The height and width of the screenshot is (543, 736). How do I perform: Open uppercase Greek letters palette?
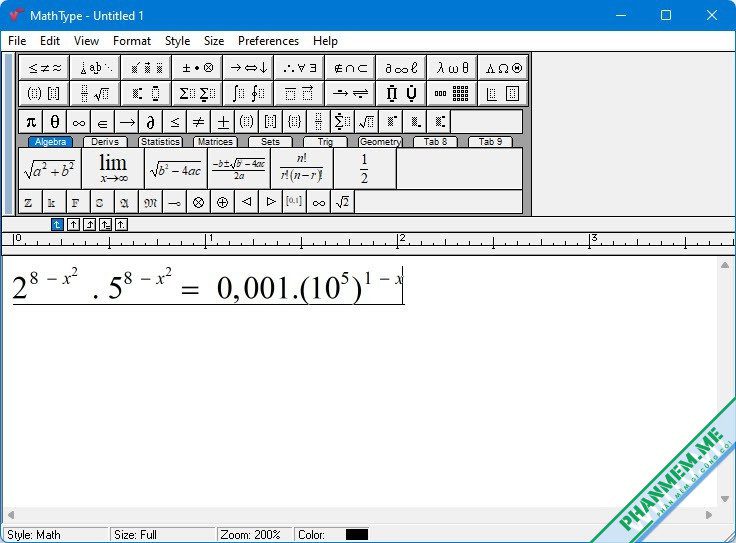coord(503,68)
